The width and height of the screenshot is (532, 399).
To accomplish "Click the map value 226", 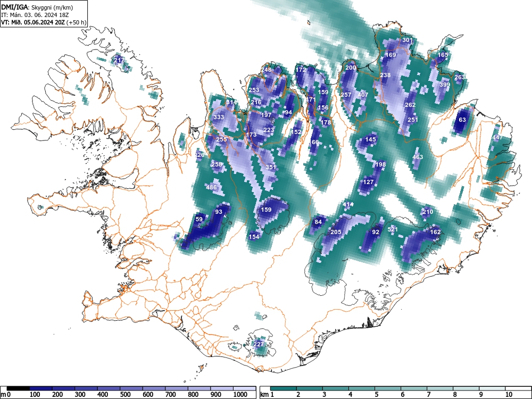I will (200, 155).
